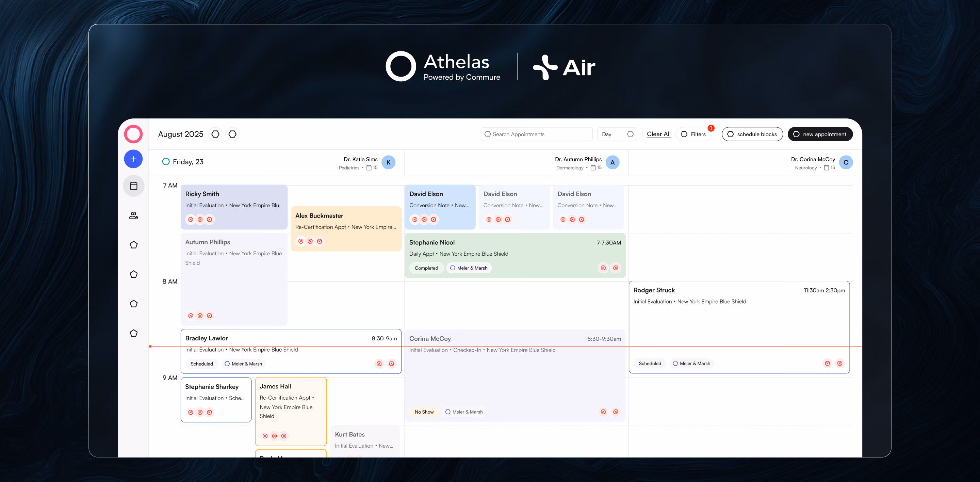Screen dimensions: 980x482
Task: Click Dr. Katie Sims' K avatar
Action: point(388,162)
